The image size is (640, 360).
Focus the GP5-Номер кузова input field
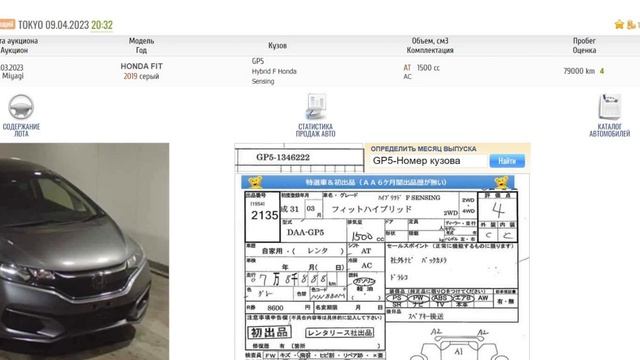coord(429,161)
